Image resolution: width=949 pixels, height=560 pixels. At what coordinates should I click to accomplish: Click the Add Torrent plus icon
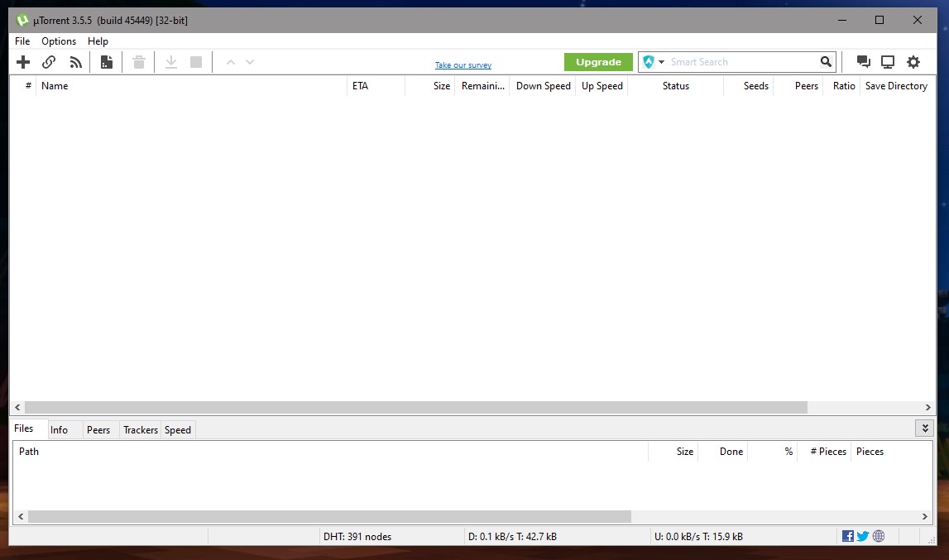click(x=23, y=62)
